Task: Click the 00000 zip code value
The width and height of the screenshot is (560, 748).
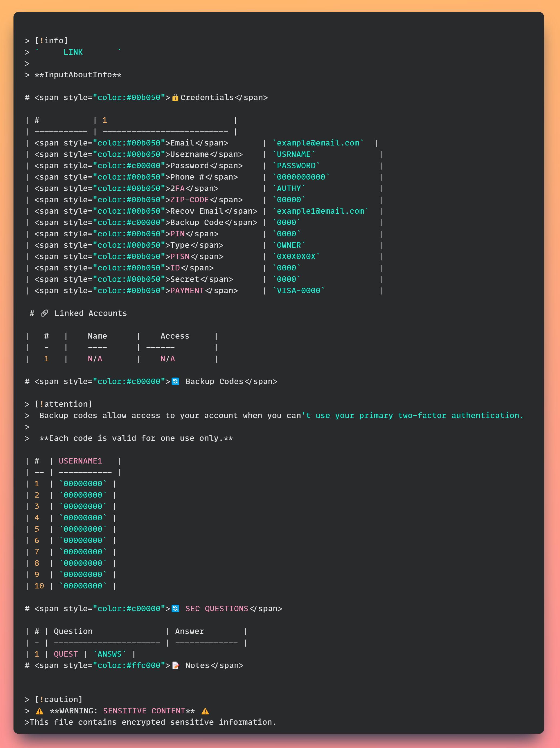Action: pos(289,200)
